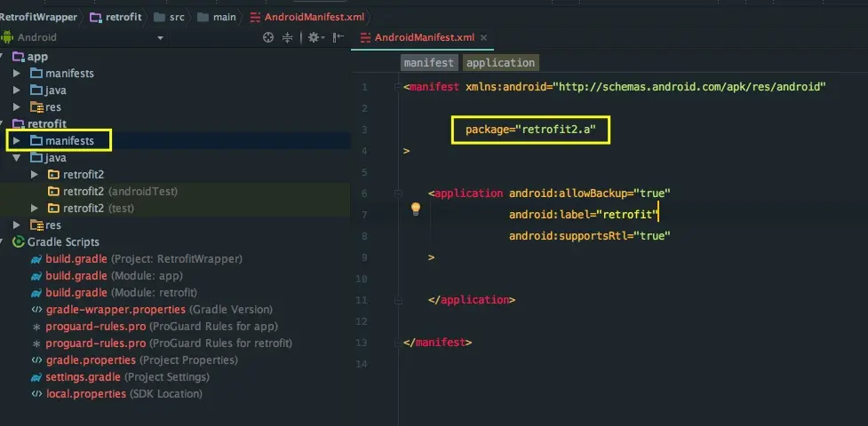This screenshot has width=868, height=426.
Task: Expand res folder under app
Action: click(x=17, y=106)
